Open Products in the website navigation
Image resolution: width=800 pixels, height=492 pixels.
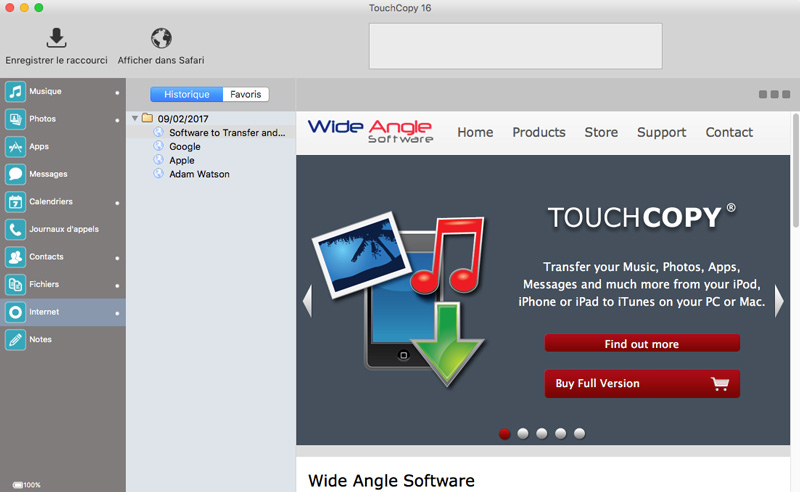coord(539,132)
